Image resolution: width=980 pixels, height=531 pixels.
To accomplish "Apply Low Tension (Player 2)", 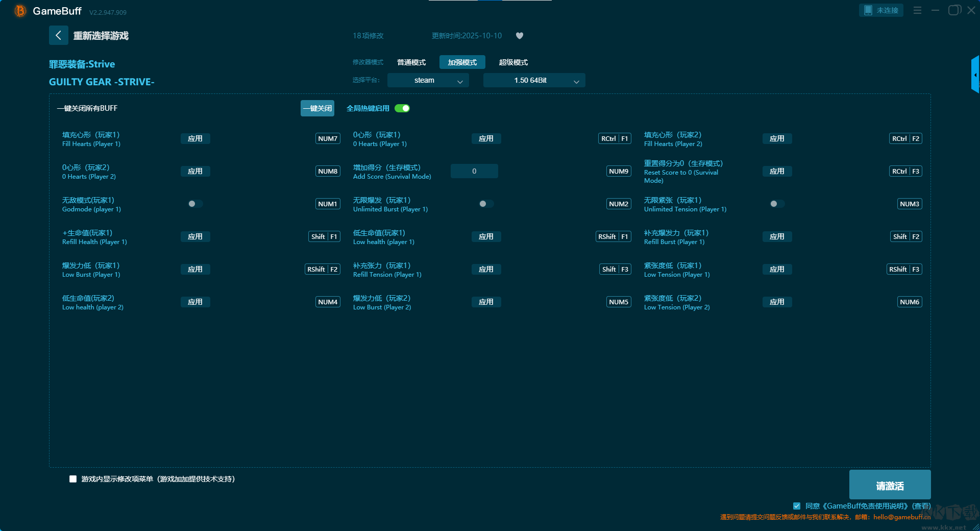I will click(777, 302).
